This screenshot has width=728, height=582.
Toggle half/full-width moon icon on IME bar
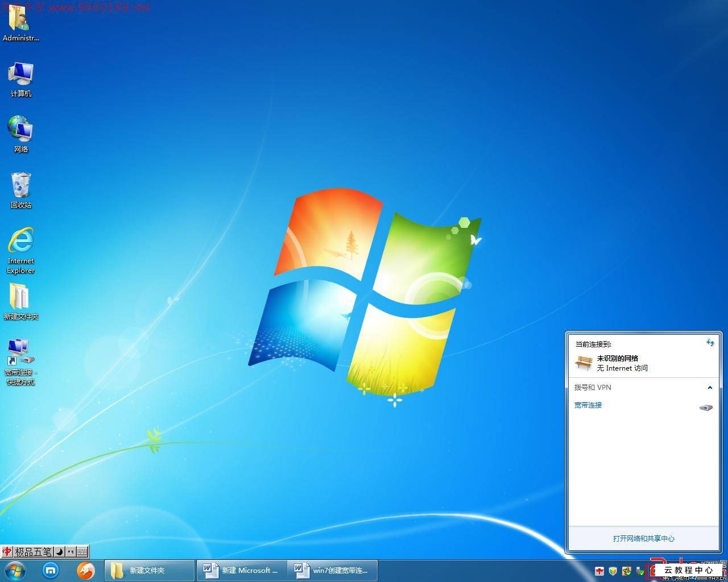click(x=60, y=551)
